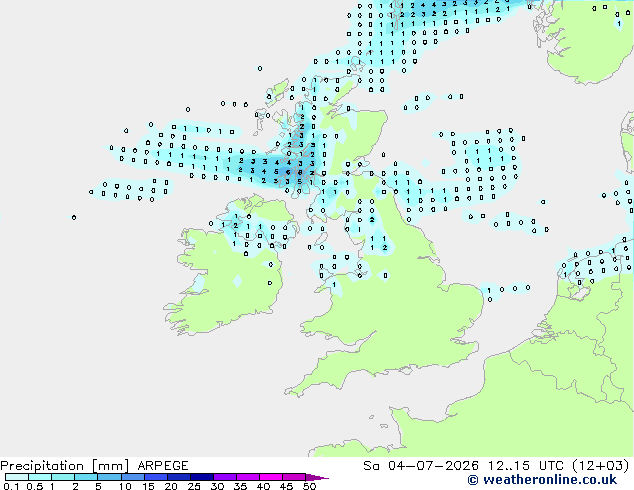Select the 45–50 mm legend swatch
This screenshot has height=490, width=634.
294,477
